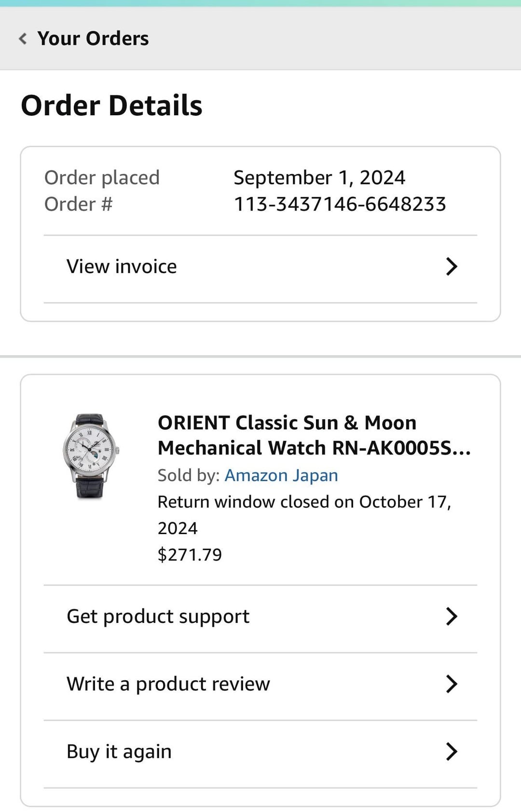Click the Order # label
This screenshot has width=521, height=812.
click(78, 205)
